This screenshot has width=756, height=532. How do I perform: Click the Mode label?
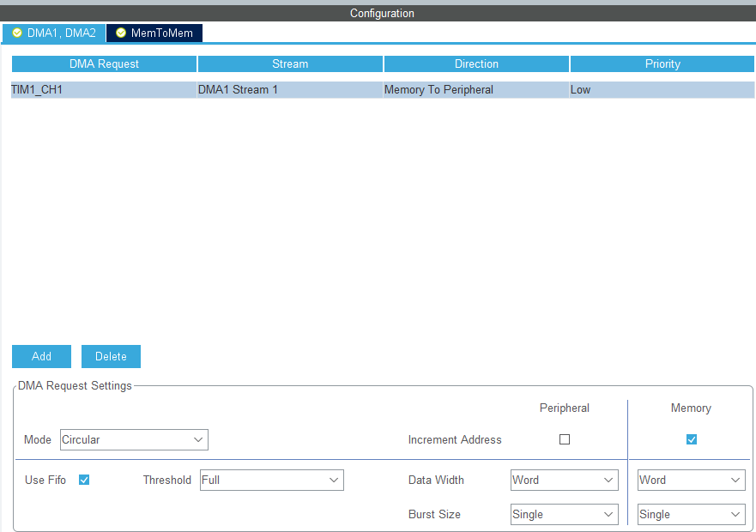[38, 440]
